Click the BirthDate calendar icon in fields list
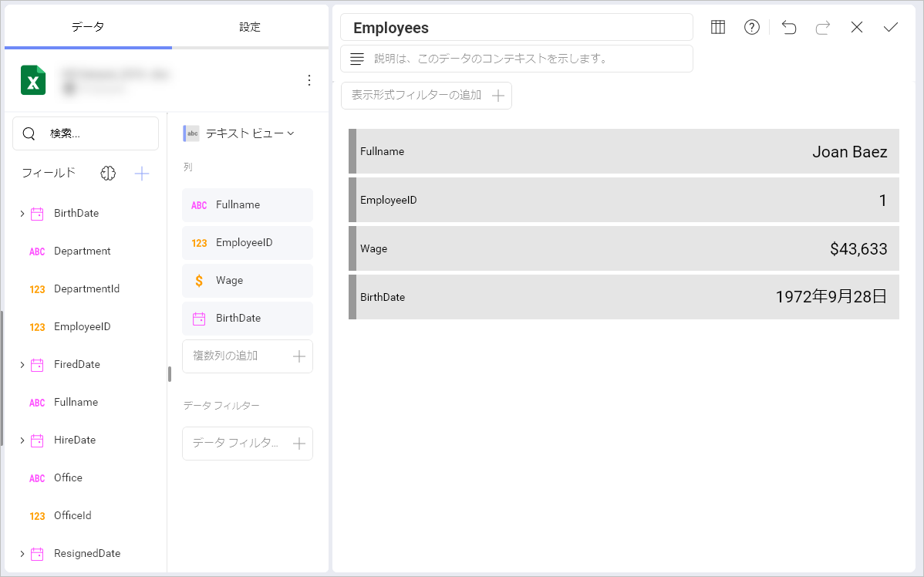The height and width of the screenshot is (577, 924). [x=37, y=214]
